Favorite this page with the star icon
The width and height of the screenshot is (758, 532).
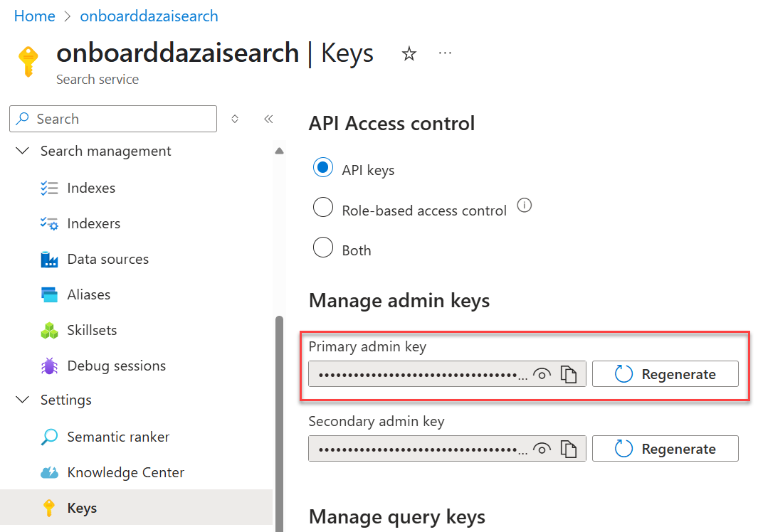tap(409, 53)
